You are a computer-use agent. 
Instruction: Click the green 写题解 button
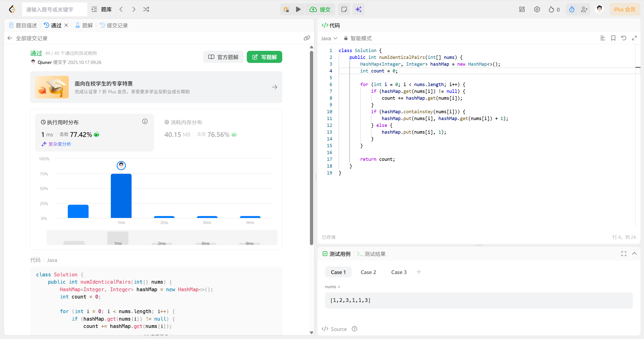click(264, 57)
